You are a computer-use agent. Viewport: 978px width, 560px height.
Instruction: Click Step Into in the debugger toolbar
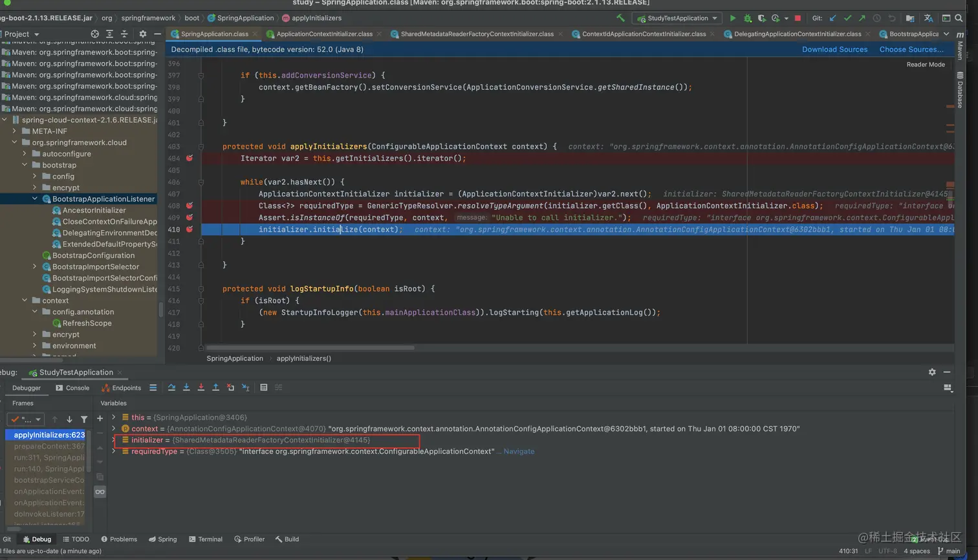[186, 387]
